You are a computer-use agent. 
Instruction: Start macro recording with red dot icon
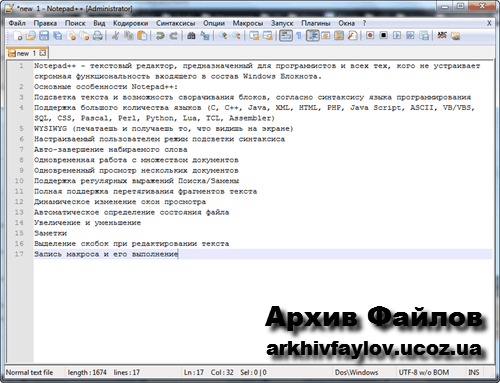point(370,36)
